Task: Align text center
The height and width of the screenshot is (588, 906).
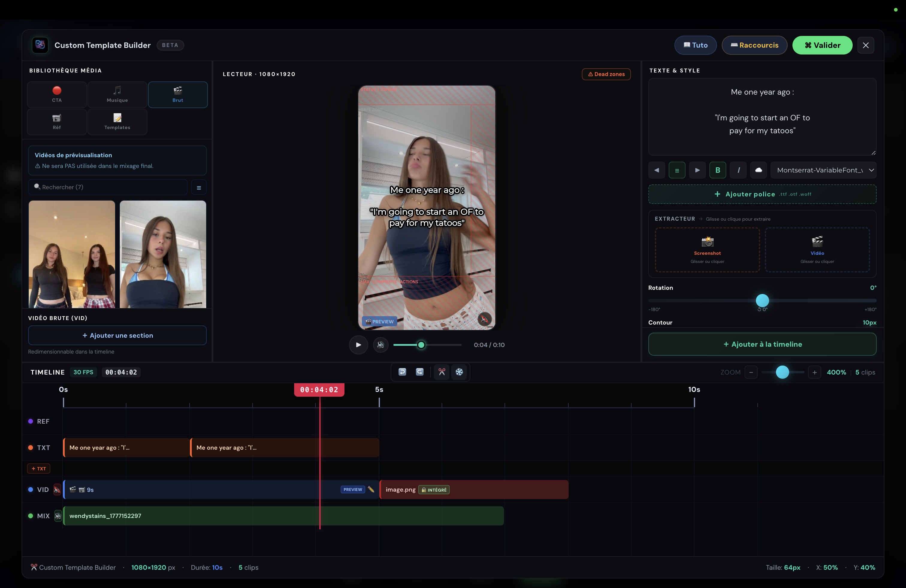Action: click(677, 170)
